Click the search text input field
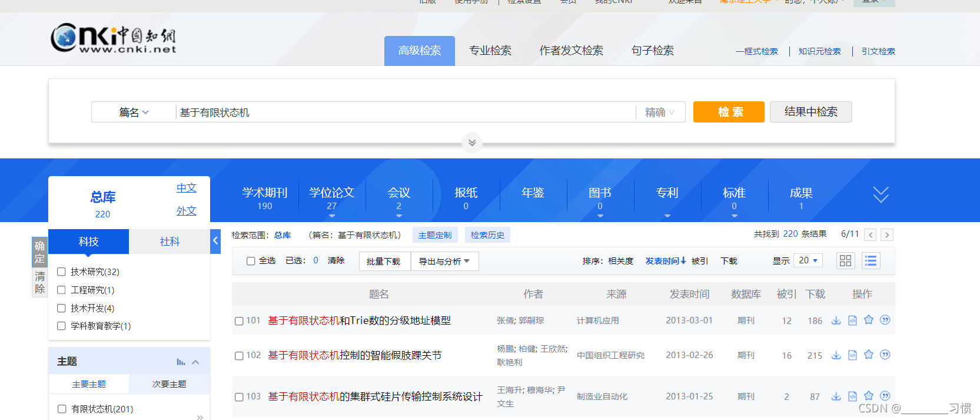 [405, 113]
